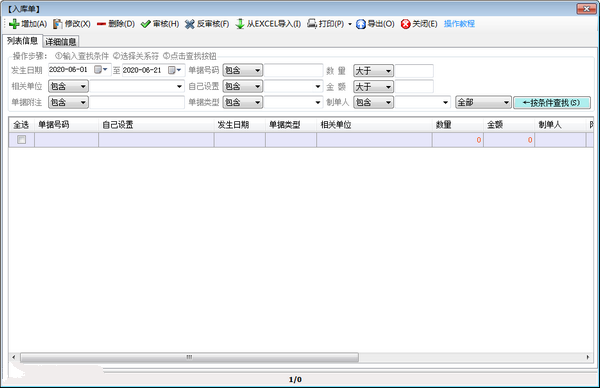Click the 金额 cell showing 0

[509, 140]
